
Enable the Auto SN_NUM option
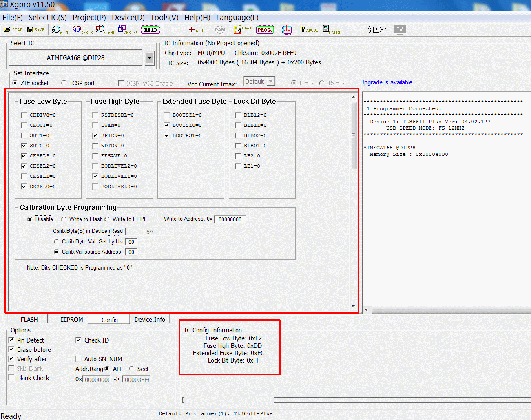pos(78,359)
